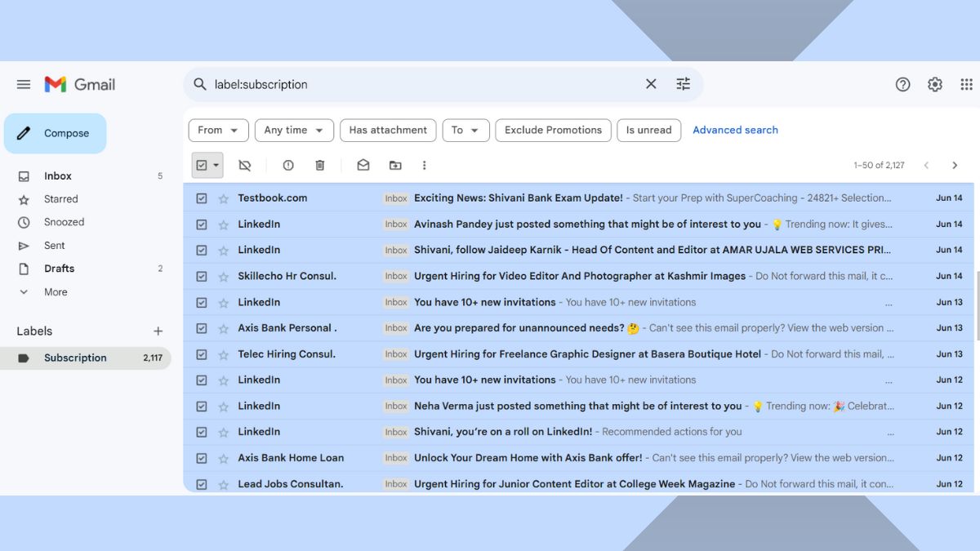This screenshot has height=551, width=980.
Task: Mark selected emails as read icon
Action: (363, 165)
